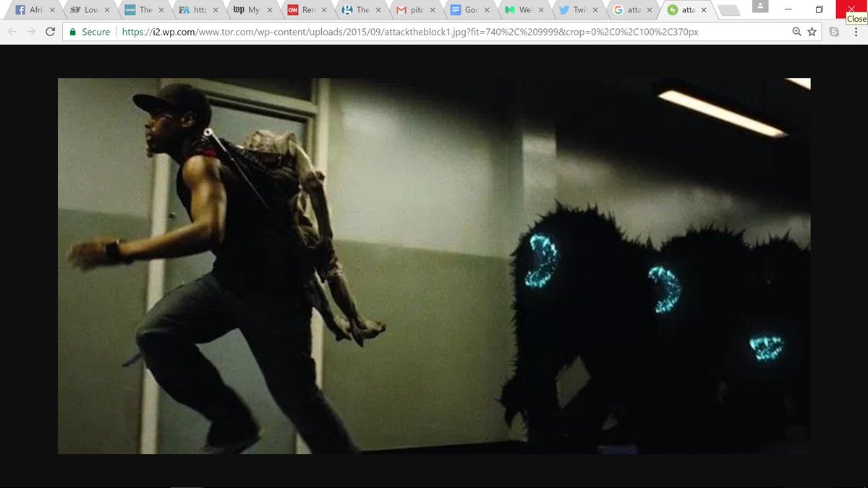Close the CNN 'Ren' tab
This screenshot has width=868, height=488.
(325, 10)
